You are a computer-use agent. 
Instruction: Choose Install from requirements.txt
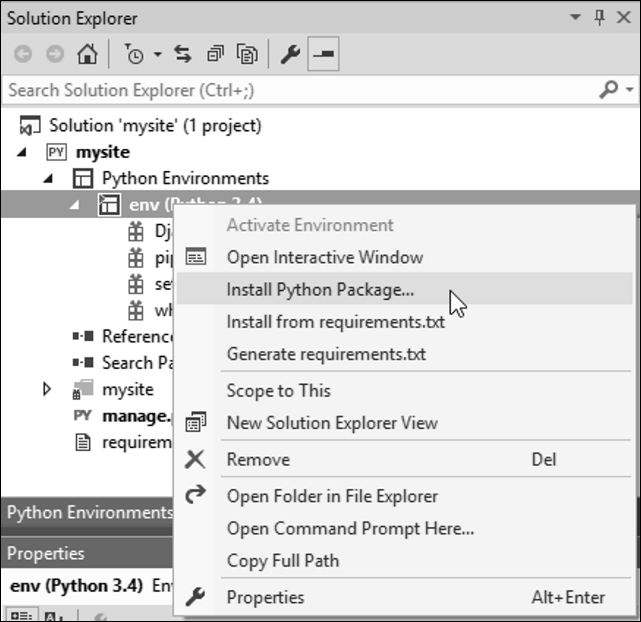coord(336,322)
